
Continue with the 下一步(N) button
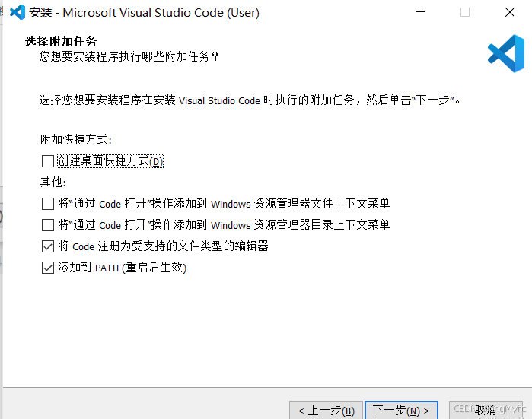pos(401,411)
